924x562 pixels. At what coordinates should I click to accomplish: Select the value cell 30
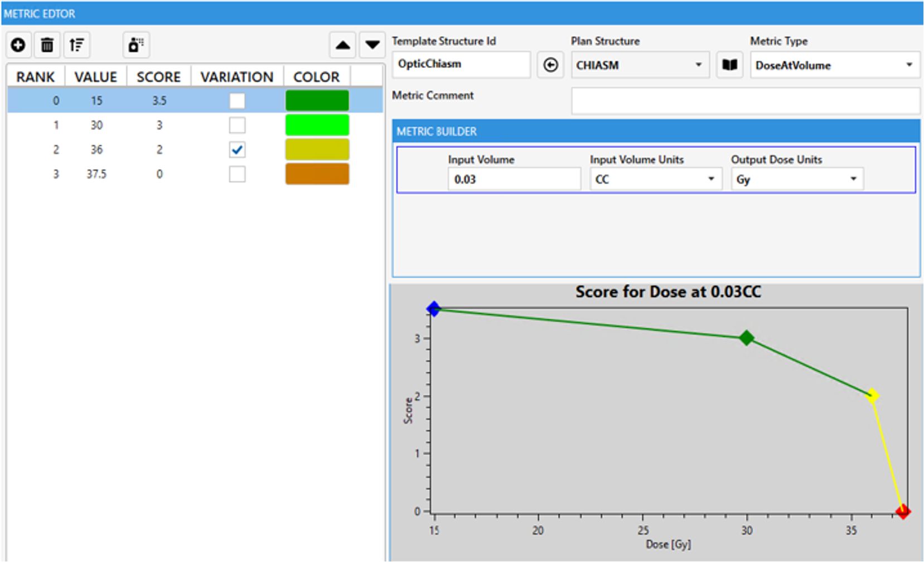96,125
